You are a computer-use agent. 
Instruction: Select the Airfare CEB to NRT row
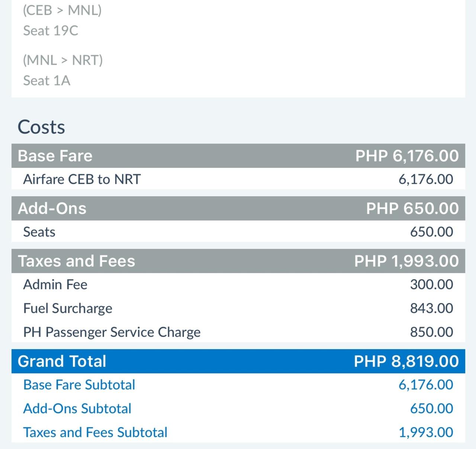click(x=238, y=179)
